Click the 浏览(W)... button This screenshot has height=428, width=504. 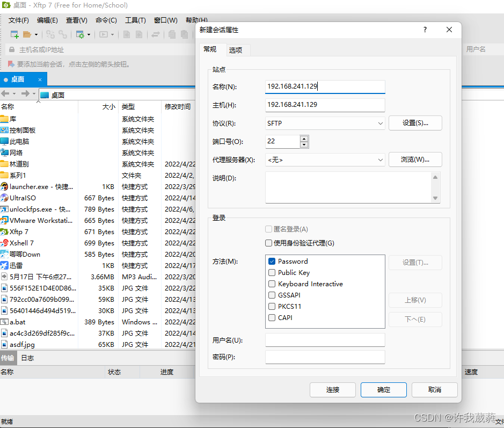(x=415, y=159)
